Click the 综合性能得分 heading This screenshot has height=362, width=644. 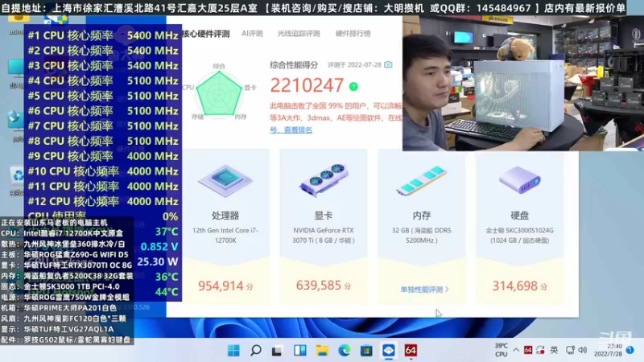tap(294, 65)
